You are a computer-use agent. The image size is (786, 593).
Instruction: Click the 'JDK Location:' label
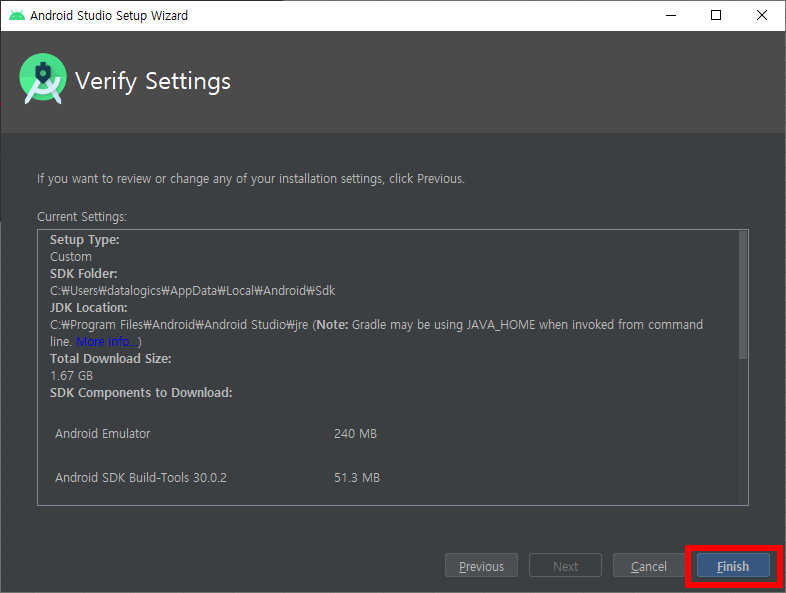[x=89, y=308]
